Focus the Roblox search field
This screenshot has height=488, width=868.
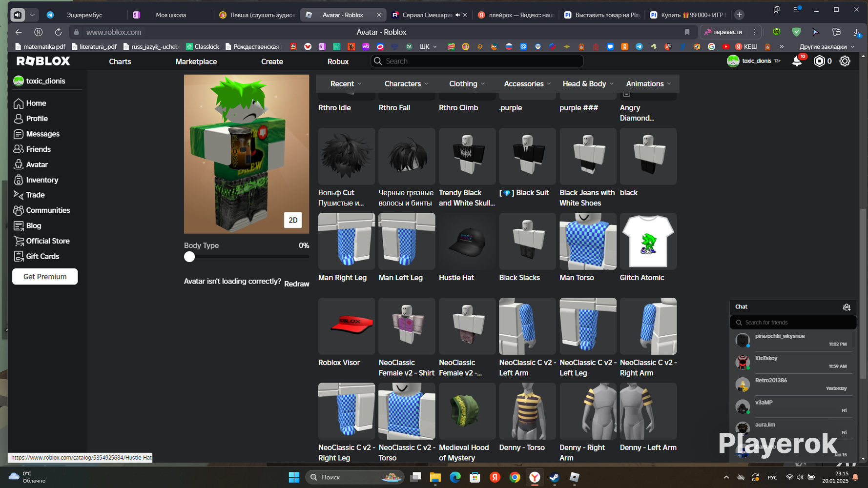click(x=477, y=61)
